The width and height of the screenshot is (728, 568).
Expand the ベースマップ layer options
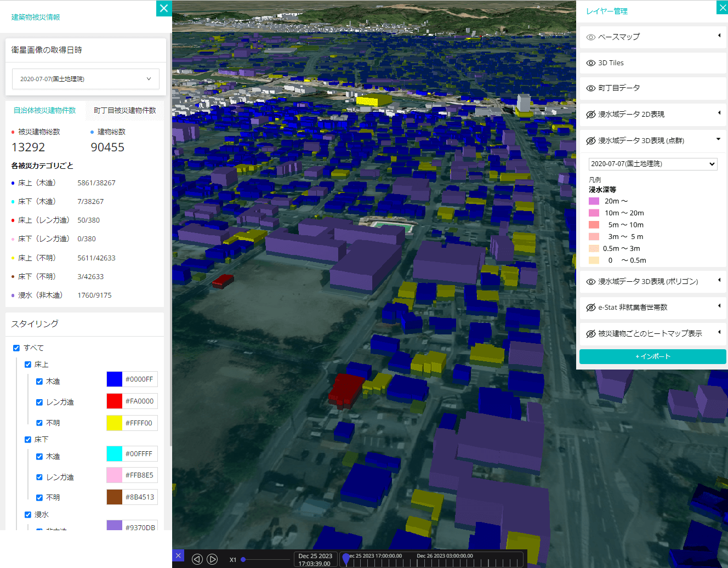point(719,36)
